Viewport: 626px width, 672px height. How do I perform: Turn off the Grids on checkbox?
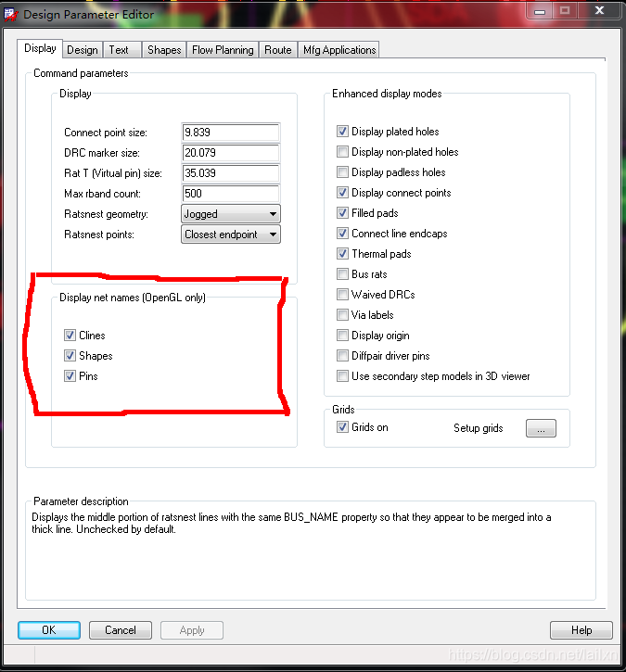coord(343,427)
